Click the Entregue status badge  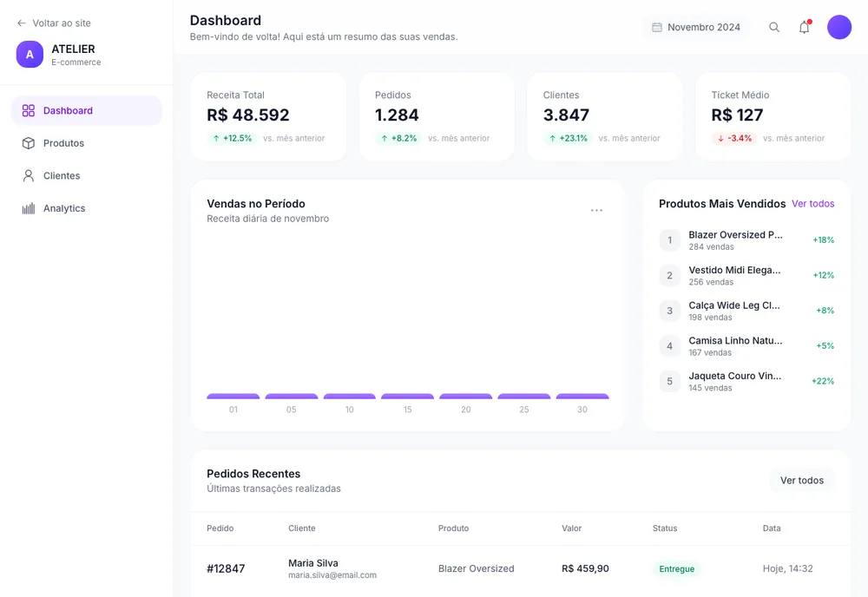click(x=676, y=568)
